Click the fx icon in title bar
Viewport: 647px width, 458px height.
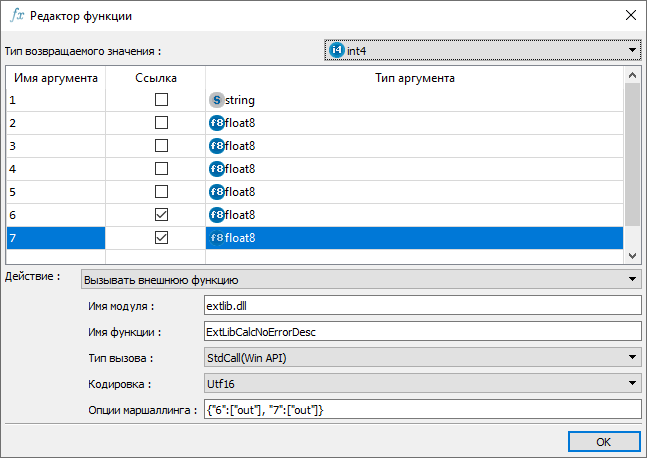pos(17,16)
